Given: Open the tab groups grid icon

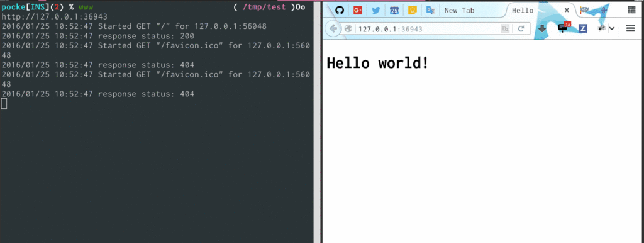Looking at the screenshot, I should point(631,10).
